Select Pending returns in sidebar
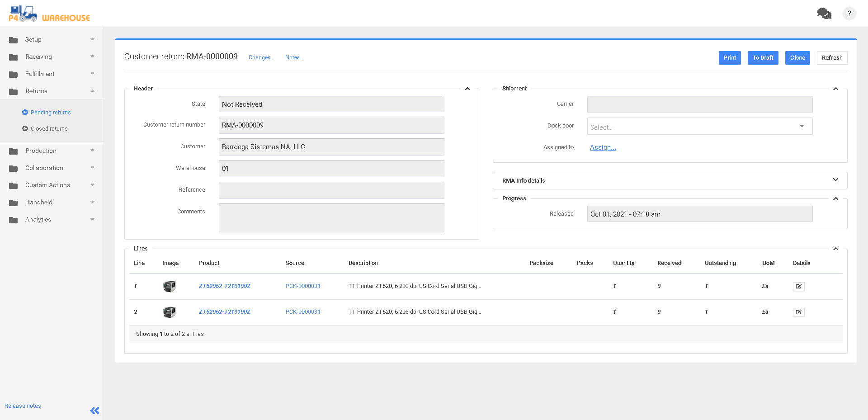Viewport: 868px width, 420px height. [51, 113]
